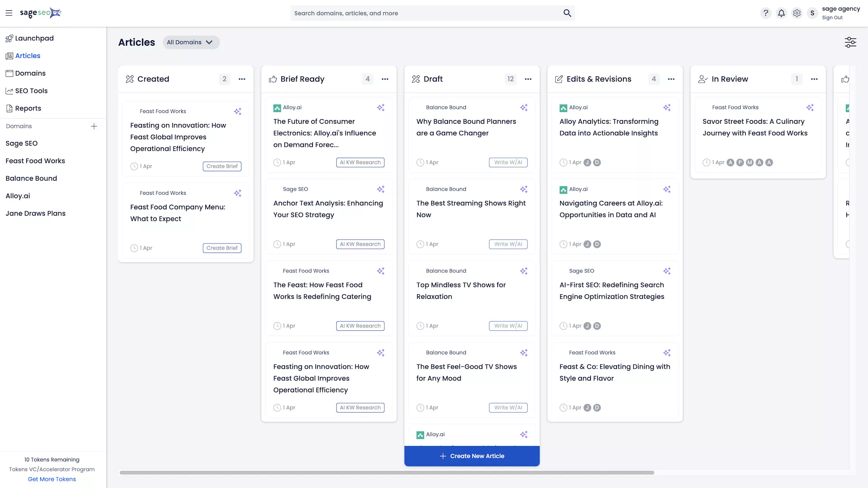Open the help question mark icon
Screen dimensions: 868x488
(765, 13)
